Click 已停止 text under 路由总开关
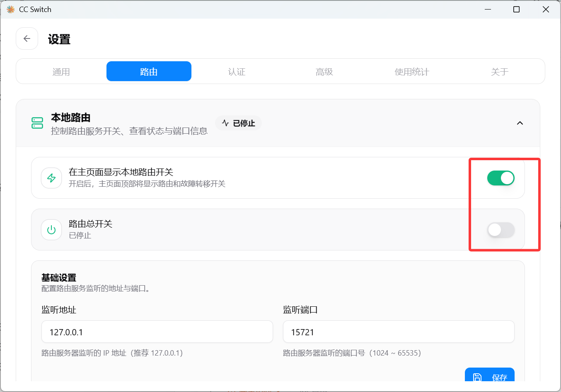This screenshot has height=392, width=561. [x=80, y=236]
